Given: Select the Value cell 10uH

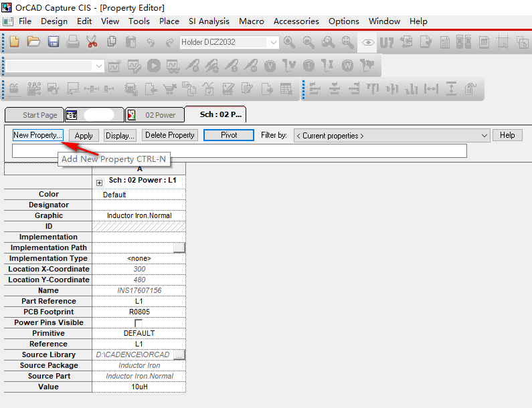Looking at the screenshot, I should point(139,387).
